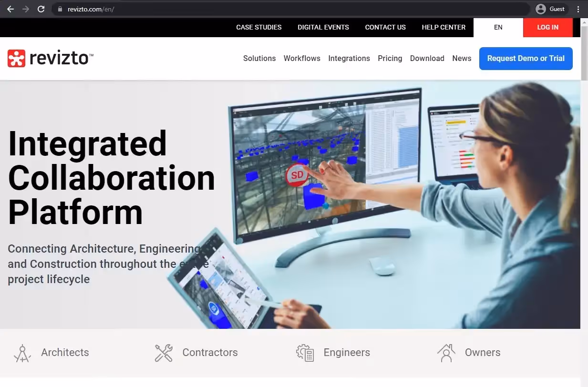
Task: Open the Workflows menu
Action: [x=302, y=58]
